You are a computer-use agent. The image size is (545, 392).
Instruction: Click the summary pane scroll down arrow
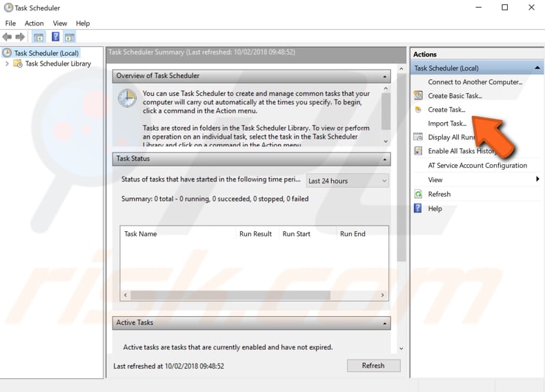tap(401, 348)
